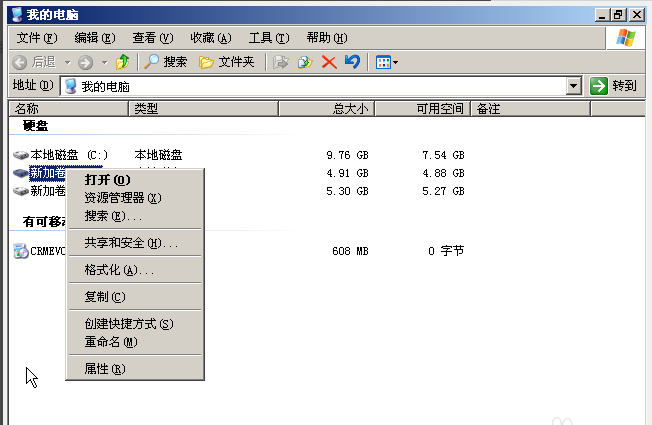The width and height of the screenshot is (652, 425).
Task: Click the Search (搜索) toolbar button
Action: click(x=166, y=62)
